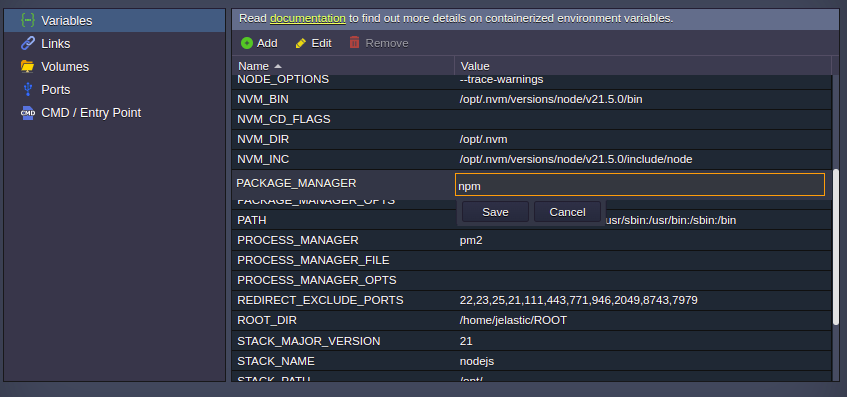Click the npm value input field
The image size is (847, 397).
(640, 185)
